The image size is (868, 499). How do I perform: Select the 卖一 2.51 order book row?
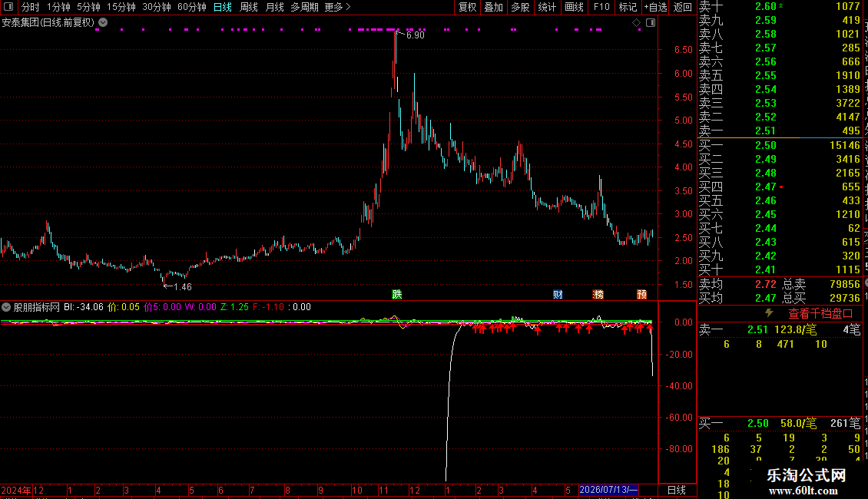coord(780,131)
